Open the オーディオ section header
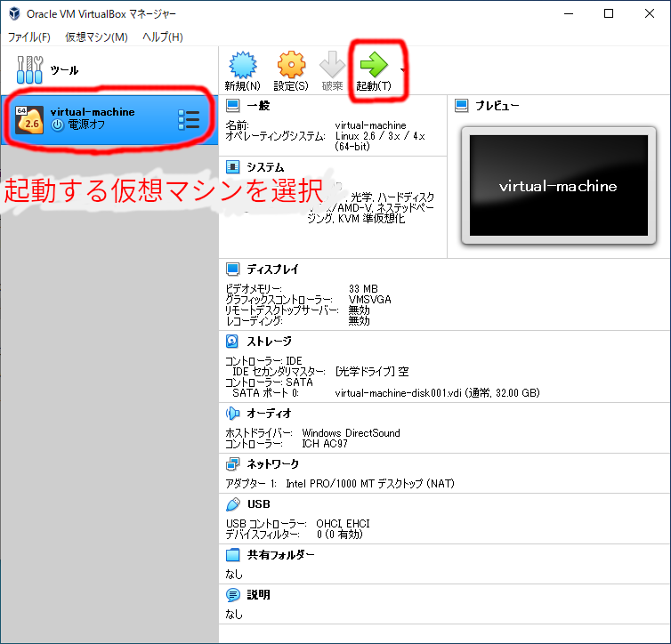The image size is (671, 644). (269, 413)
